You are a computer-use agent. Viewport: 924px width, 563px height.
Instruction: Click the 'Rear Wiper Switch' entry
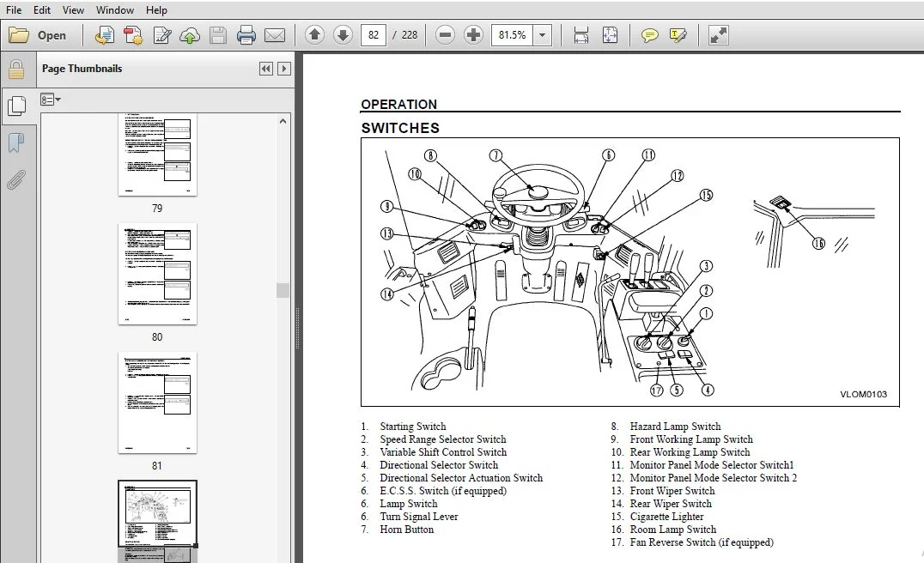pos(671,504)
